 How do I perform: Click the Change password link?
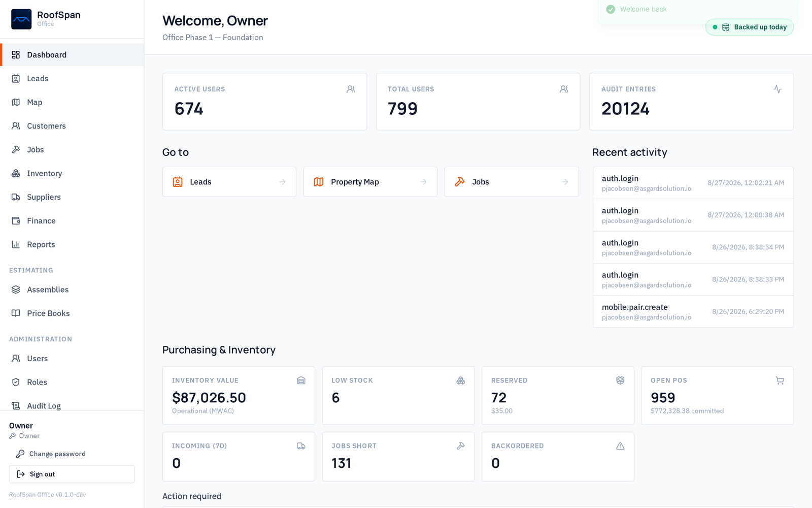click(51, 454)
